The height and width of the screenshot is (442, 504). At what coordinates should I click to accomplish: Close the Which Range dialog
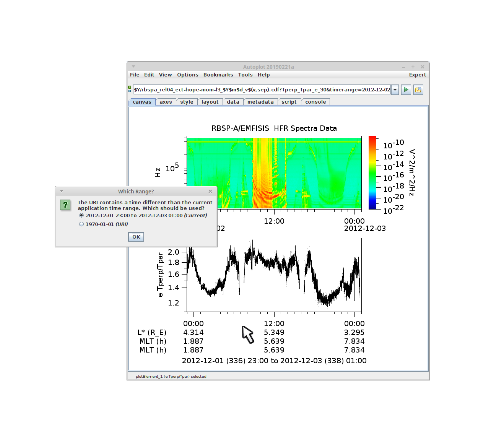click(x=210, y=191)
